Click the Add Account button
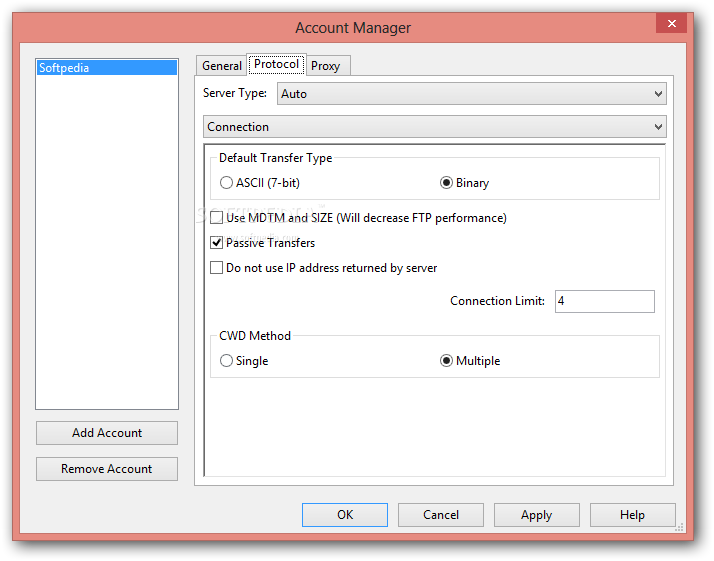Image resolution: width=714 pixels, height=561 pixels. point(107,433)
